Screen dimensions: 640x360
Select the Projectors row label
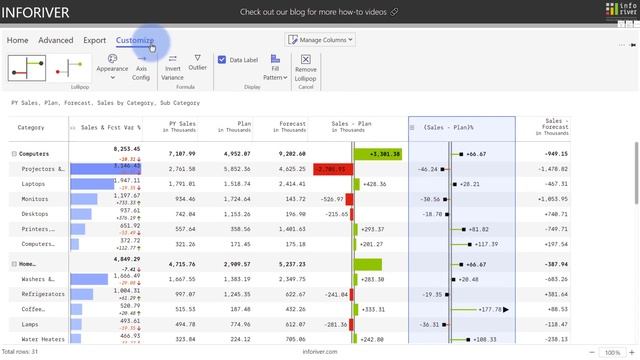click(43, 169)
